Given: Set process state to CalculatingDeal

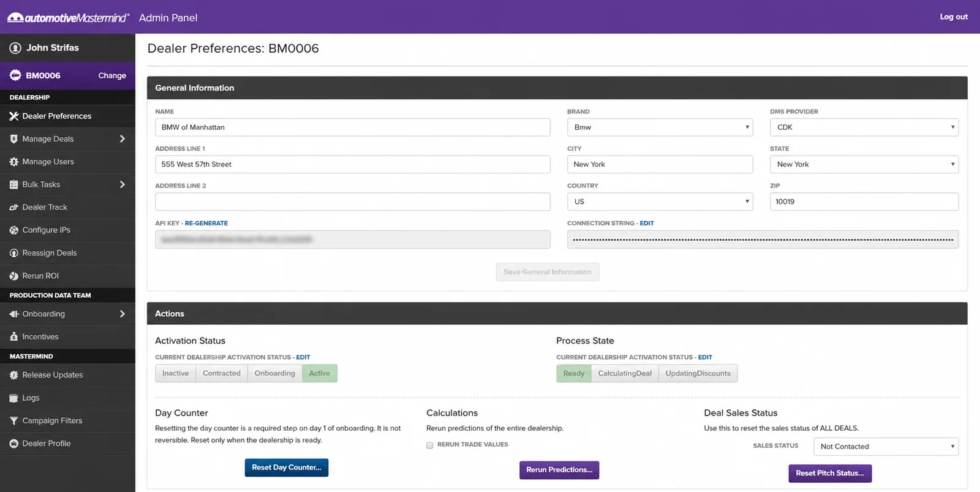Looking at the screenshot, I should click(x=625, y=373).
